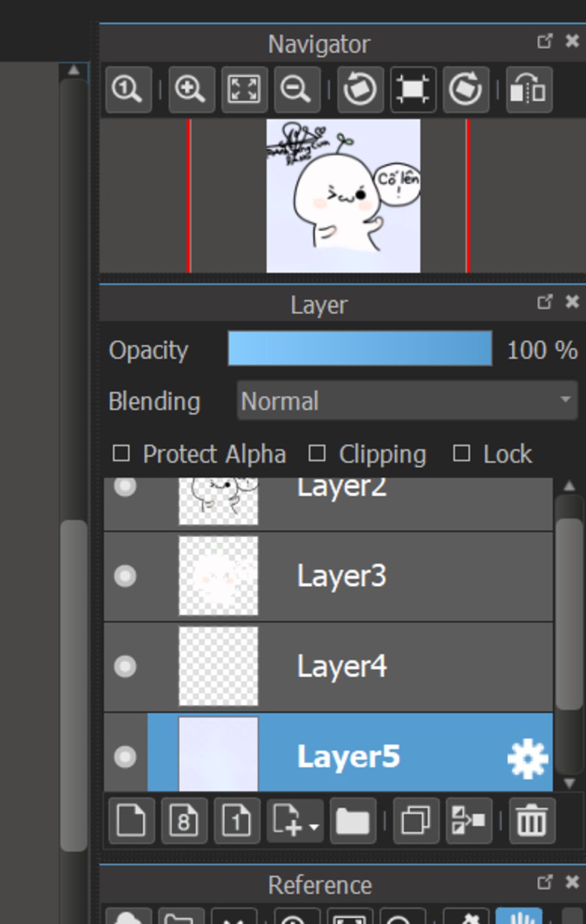
Task: Click the zoom out magnifier icon
Action: pyautogui.click(x=296, y=90)
